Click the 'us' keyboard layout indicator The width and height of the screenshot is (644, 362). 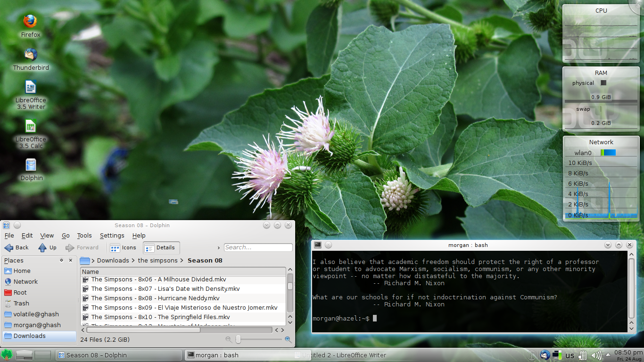[570, 355]
